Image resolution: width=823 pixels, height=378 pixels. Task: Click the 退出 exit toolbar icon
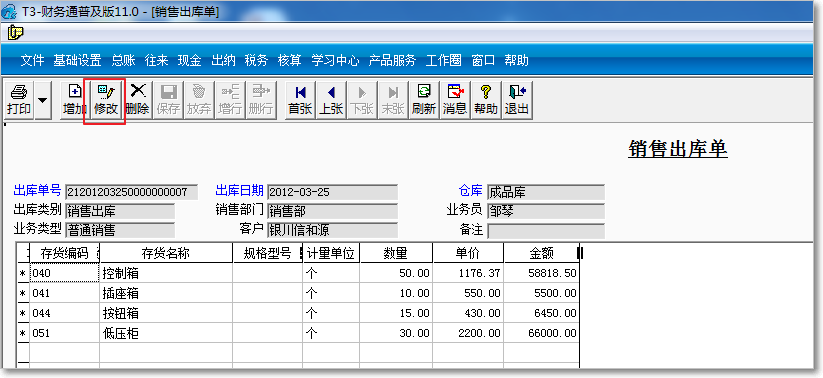pos(516,100)
